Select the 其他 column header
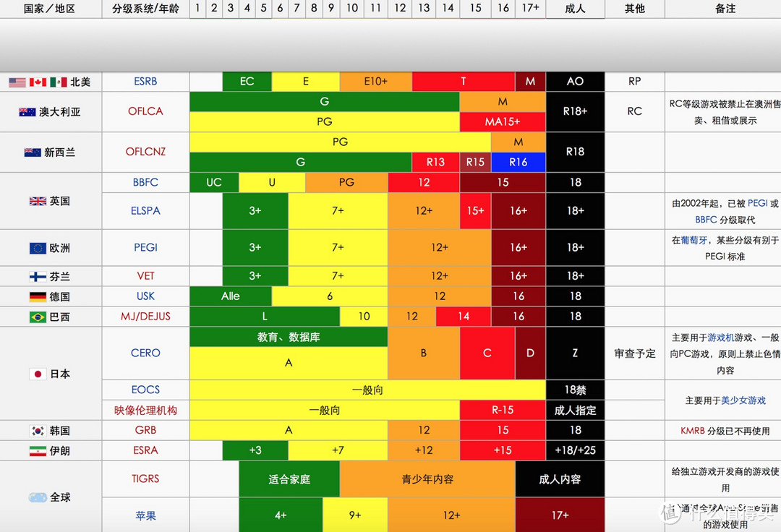Image resolution: width=781 pixels, height=532 pixels. [635, 9]
